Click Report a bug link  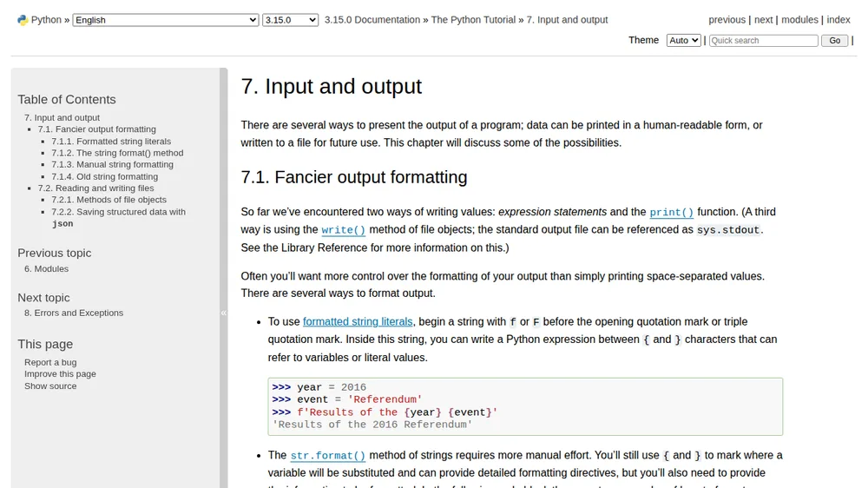click(x=50, y=362)
